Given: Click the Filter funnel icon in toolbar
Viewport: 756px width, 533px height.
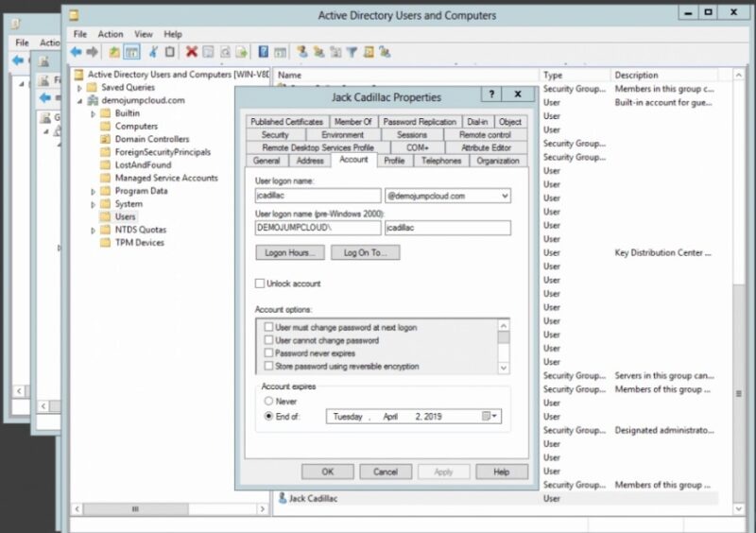Looking at the screenshot, I should [x=351, y=53].
